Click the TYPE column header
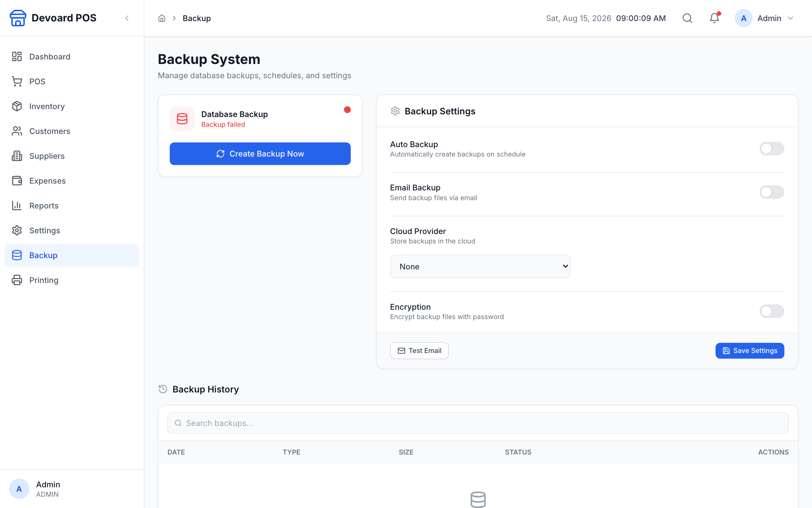This screenshot has width=812, height=508. tap(291, 452)
